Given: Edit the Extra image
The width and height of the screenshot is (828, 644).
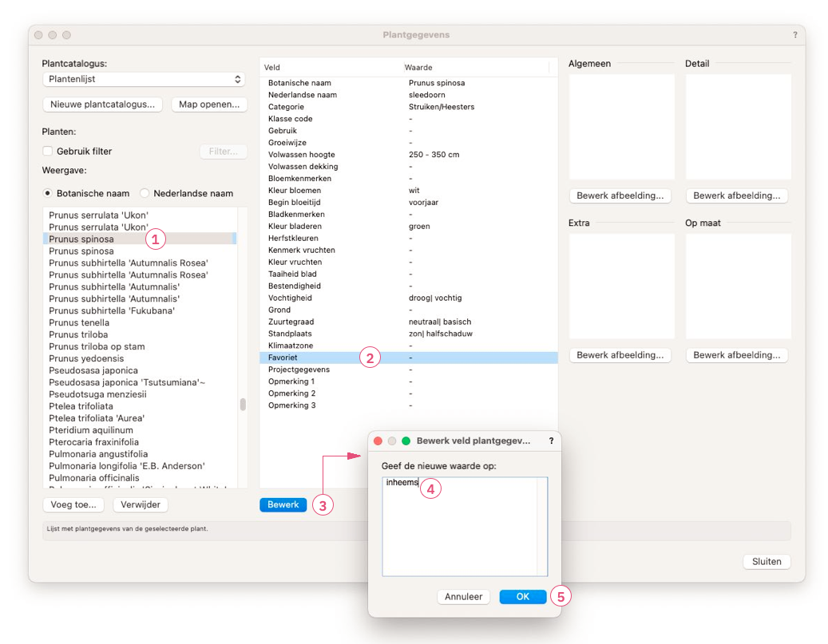Looking at the screenshot, I should click(x=620, y=355).
